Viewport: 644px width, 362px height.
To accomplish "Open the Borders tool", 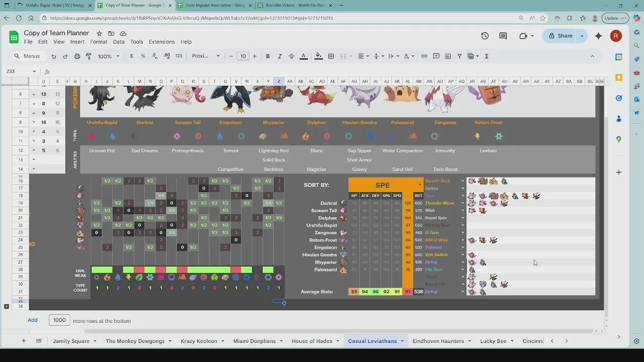I will tap(331, 56).
